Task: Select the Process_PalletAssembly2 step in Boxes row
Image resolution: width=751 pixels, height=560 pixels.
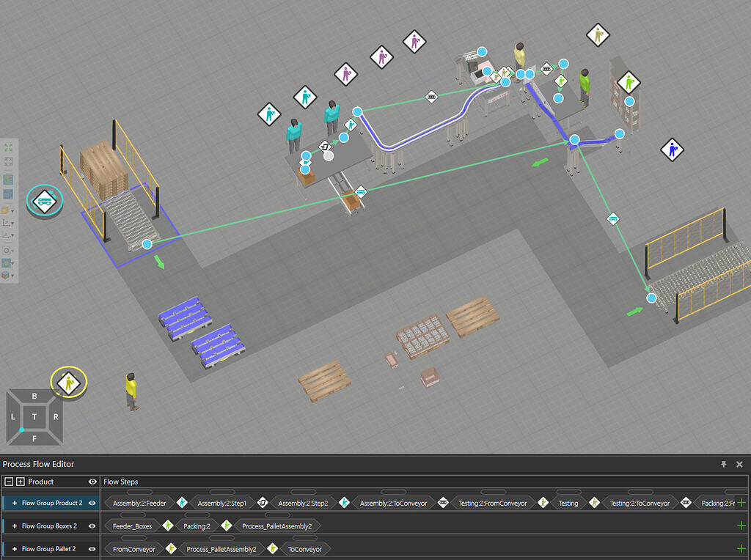Action: pos(276,526)
